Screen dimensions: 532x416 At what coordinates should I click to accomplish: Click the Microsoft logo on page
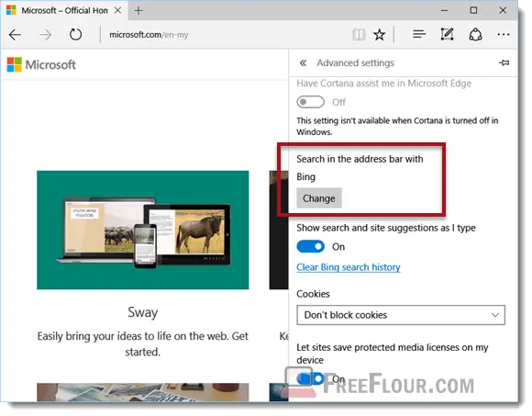click(x=41, y=64)
